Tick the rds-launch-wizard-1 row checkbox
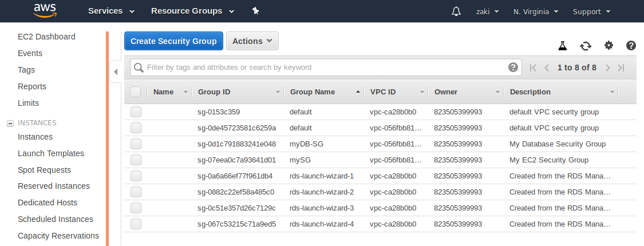 pos(136,176)
